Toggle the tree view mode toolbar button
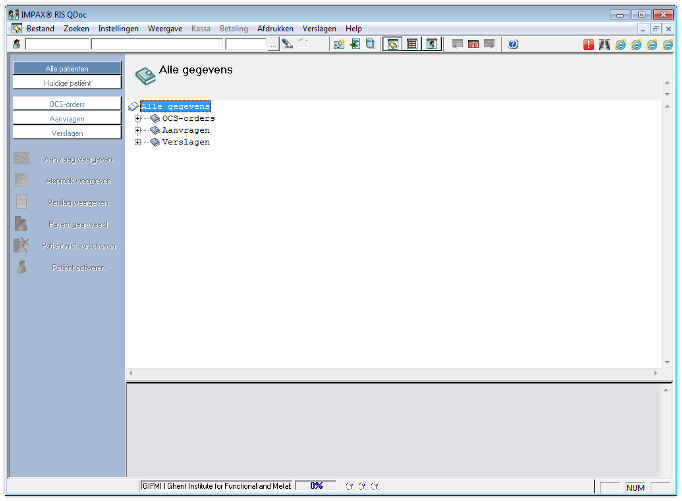The height and width of the screenshot is (501, 682). click(393, 44)
